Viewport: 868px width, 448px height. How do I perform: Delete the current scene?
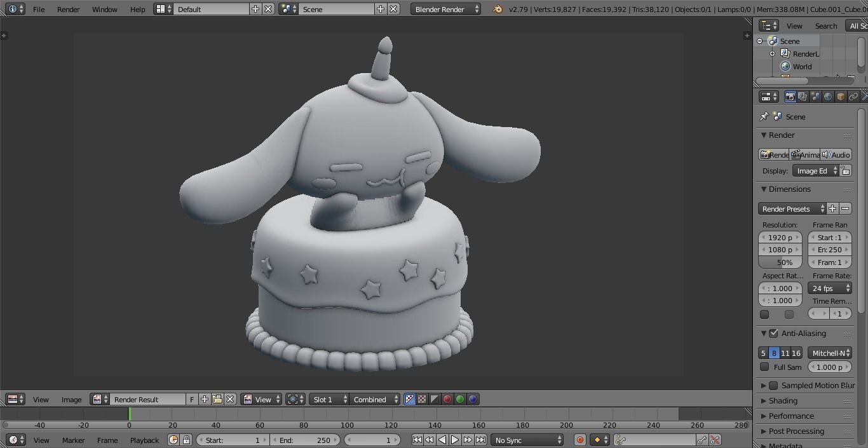click(x=393, y=9)
